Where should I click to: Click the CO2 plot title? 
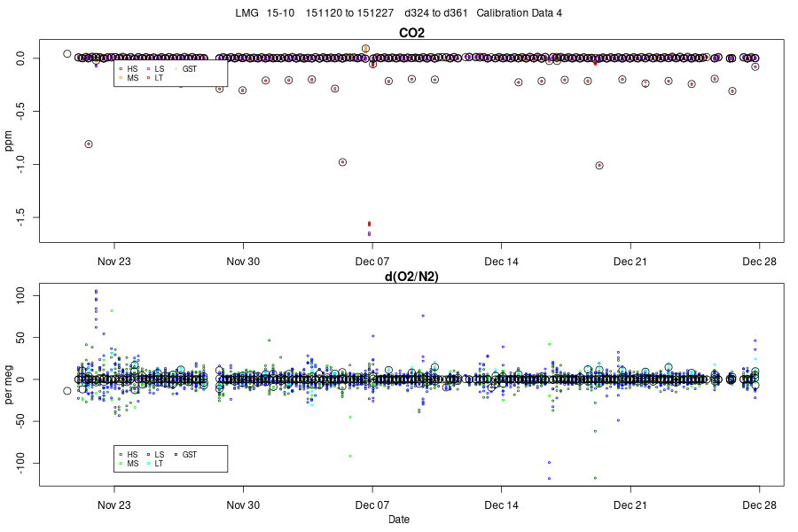point(411,33)
